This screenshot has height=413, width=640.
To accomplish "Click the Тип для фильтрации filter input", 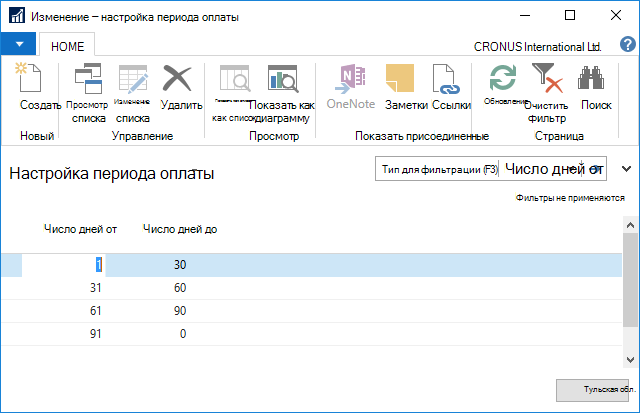I will tap(439, 169).
